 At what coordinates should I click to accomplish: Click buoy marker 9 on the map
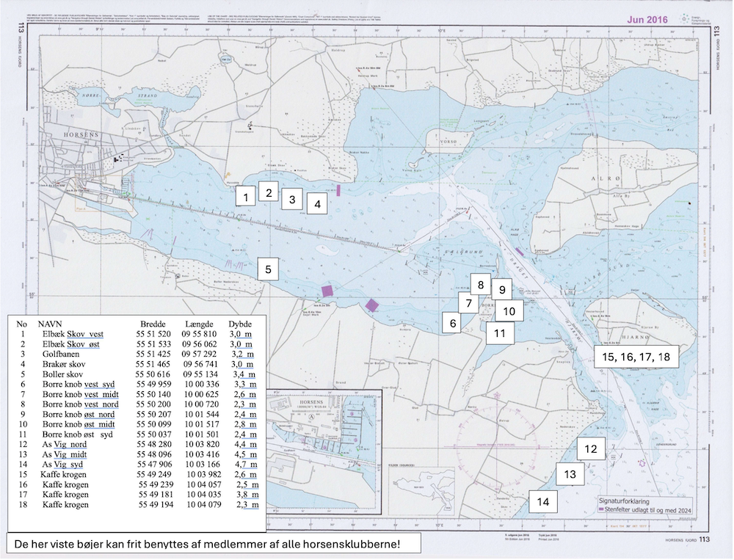tap(501, 289)
